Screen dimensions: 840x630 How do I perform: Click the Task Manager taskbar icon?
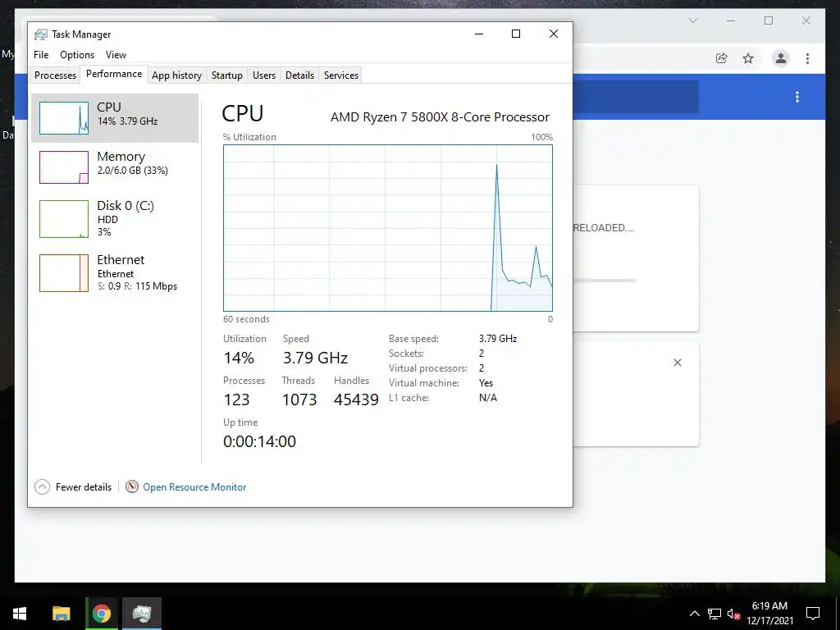pos(142,614)
